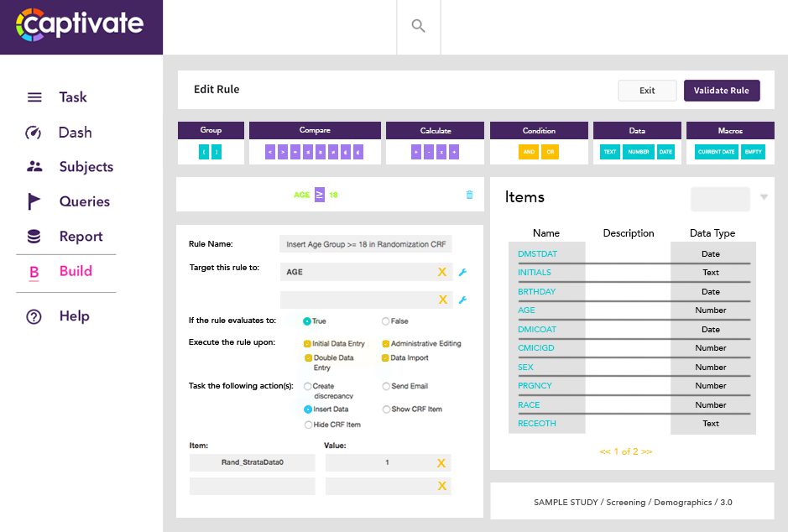Screen dimensions: 788x532
Task: Insert a closing parenthesis from Group
Action: click(x=217, y=152)
